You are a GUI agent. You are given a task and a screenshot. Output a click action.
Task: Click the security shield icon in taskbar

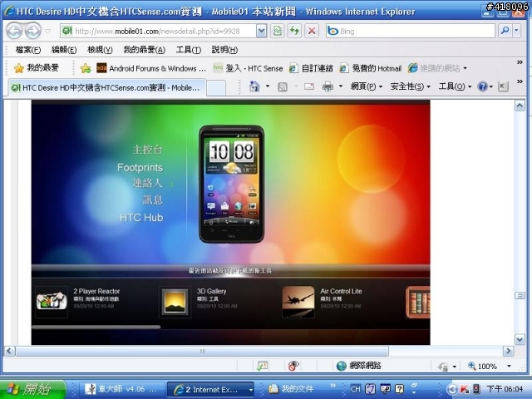coord(370,389)
